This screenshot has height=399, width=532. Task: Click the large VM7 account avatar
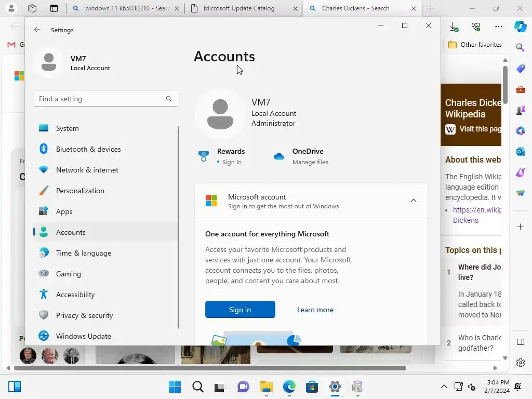pyautogui.click(x=220, y=114)
